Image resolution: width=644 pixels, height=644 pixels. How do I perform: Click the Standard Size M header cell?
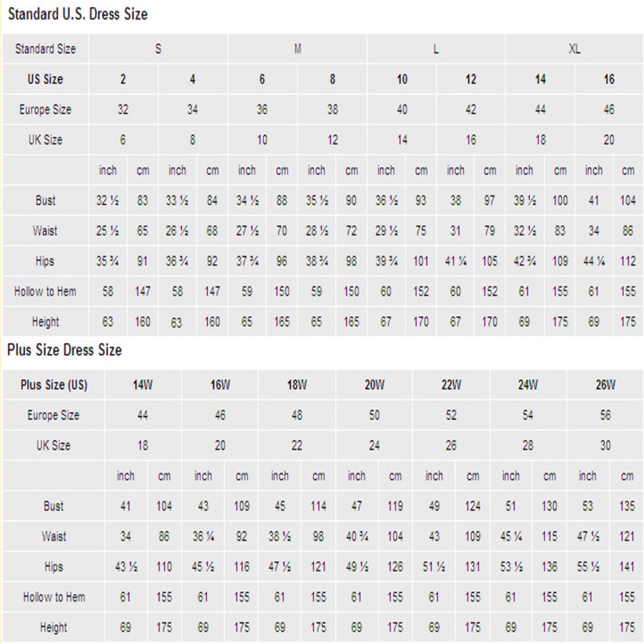[x=297, y=49]
